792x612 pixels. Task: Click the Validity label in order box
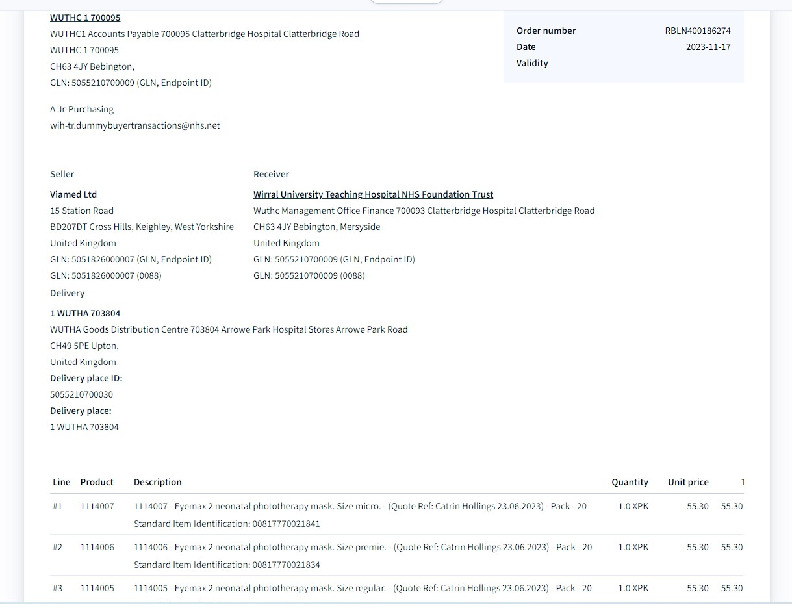532,63
